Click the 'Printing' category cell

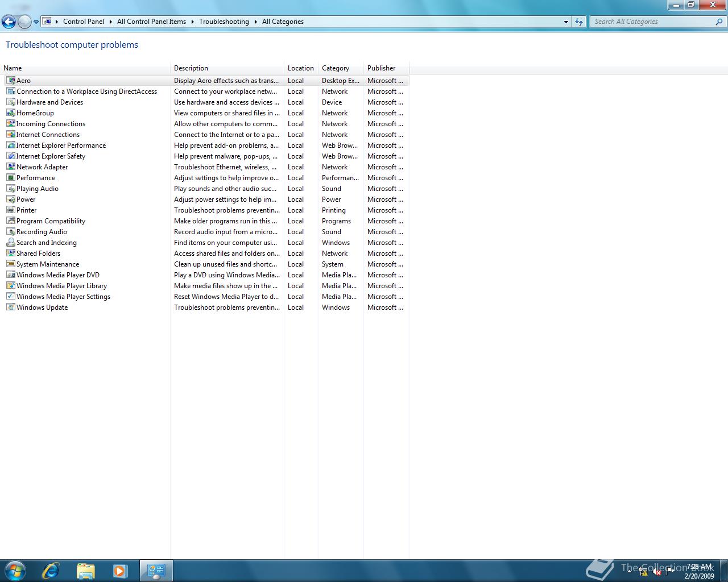(334, 210)
